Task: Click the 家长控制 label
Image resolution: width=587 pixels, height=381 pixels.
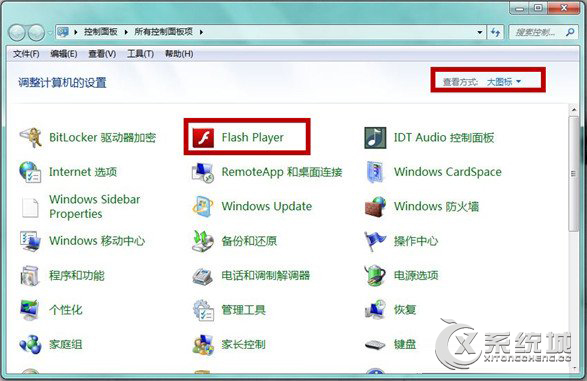Action: 243,344
